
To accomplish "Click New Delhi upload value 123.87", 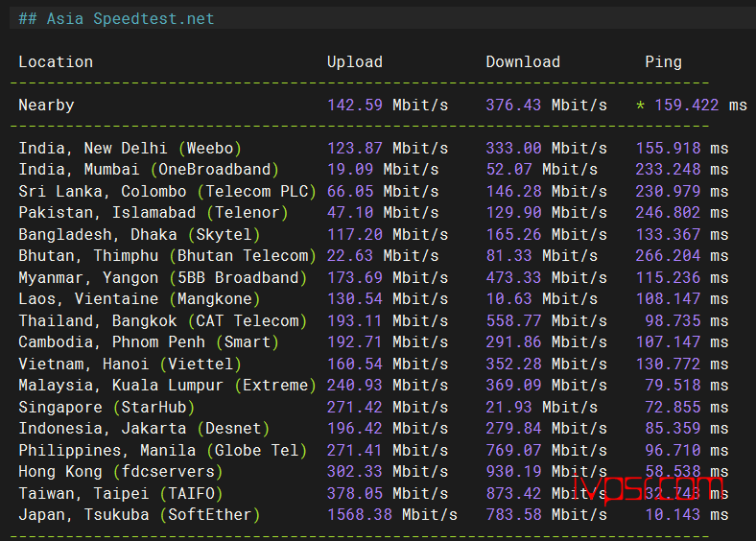I will click(x=355, y=148).
